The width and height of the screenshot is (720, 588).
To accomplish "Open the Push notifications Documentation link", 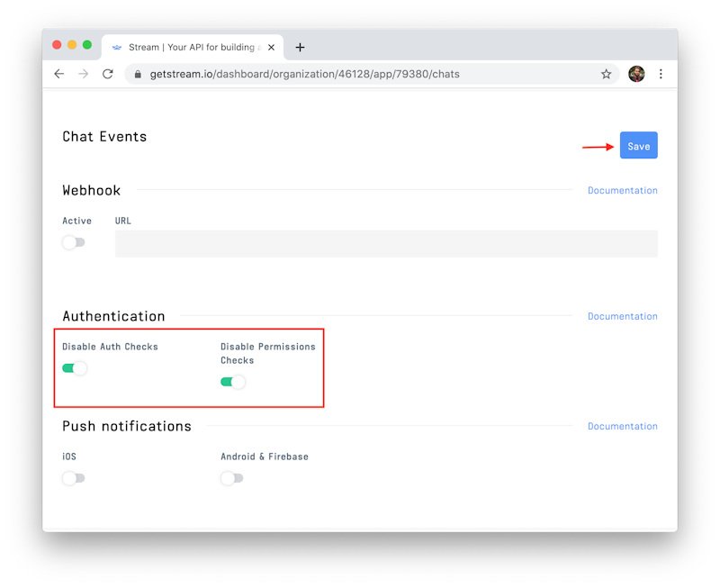I will [x=623, y=426].
